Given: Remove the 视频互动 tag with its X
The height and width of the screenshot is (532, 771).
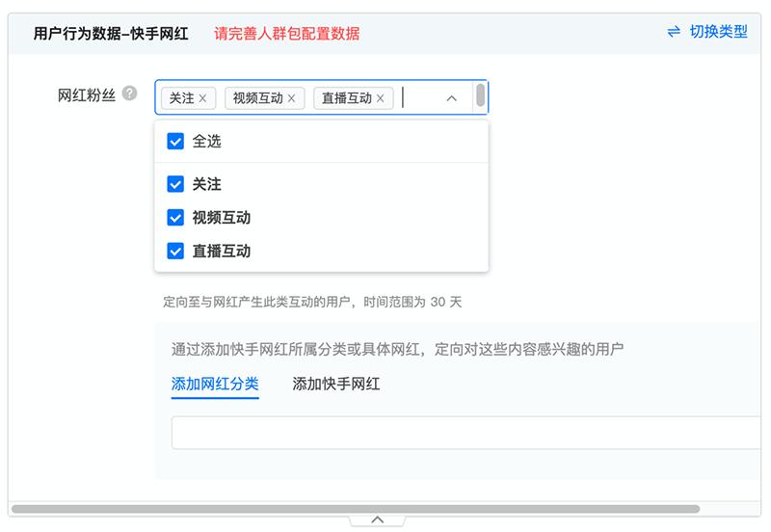Looking at the screenshot, I should [x=291, y=98].
